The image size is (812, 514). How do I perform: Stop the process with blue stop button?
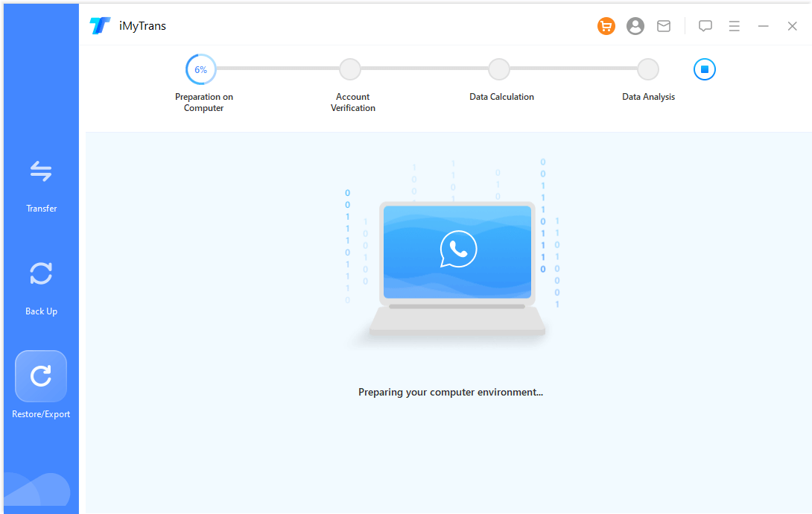click(x=704, y=69)
